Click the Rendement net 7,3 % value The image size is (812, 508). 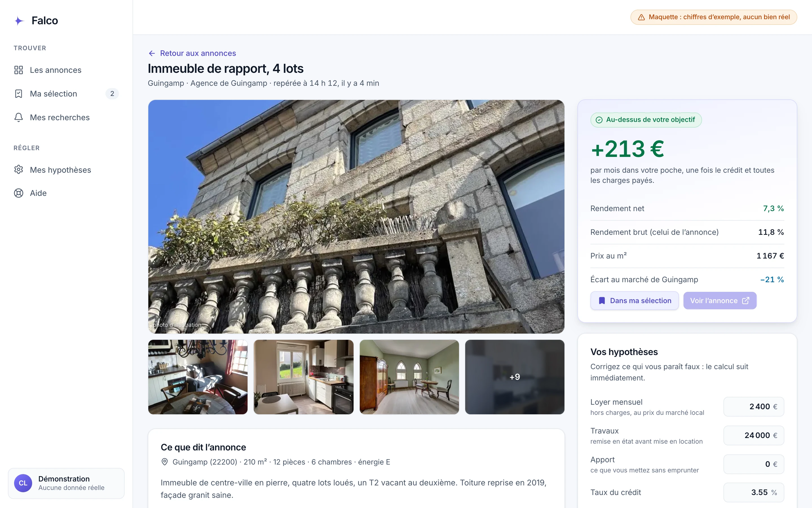[773, 209]
